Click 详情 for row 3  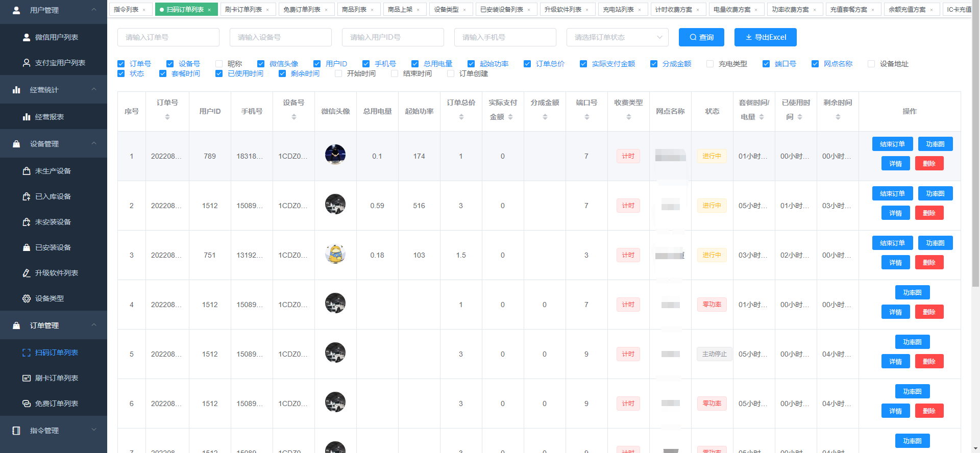[896, 262]
